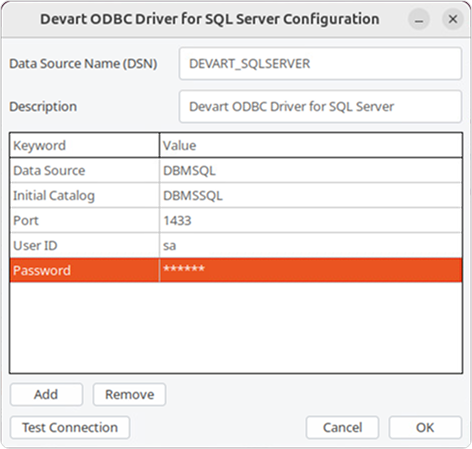Close the configuration dialog
Viewport: 472px width, 449px height.
click(453, 19)
